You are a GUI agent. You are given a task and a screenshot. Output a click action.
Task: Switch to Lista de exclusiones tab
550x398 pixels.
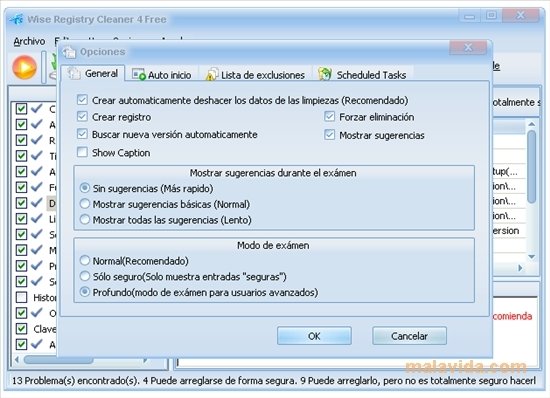click(x=255, y=75)
